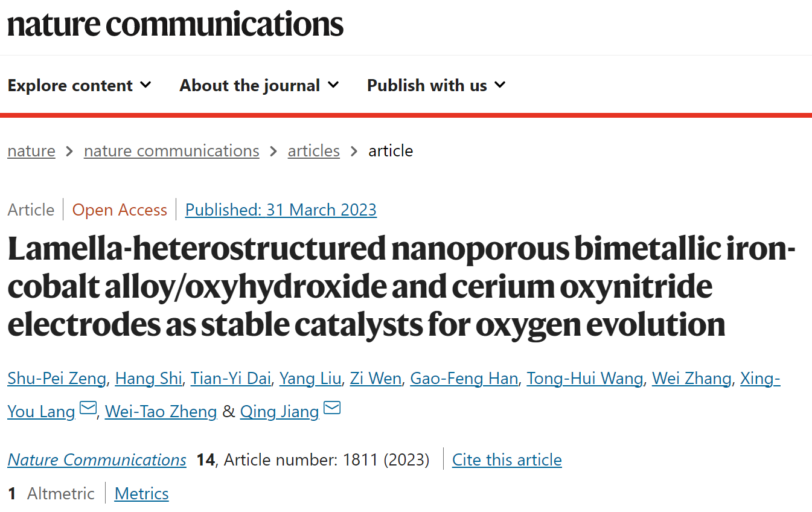Open author Gao-Feng Han link

coord(464,379)
